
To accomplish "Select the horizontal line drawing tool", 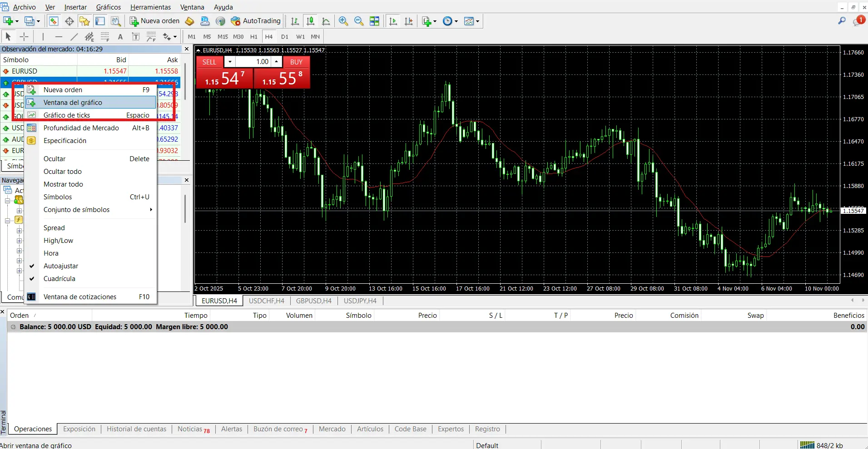I will tap(59, 37).
